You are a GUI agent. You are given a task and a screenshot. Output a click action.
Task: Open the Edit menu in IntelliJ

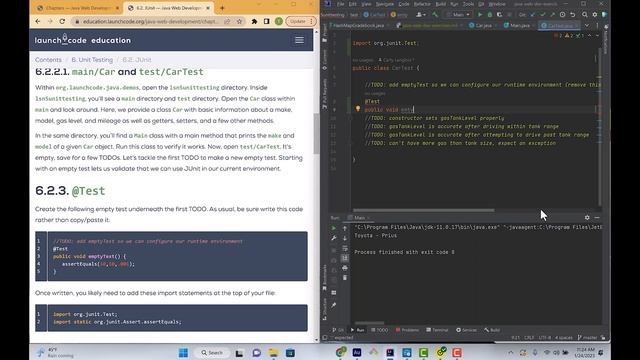[x=353, y=4]
